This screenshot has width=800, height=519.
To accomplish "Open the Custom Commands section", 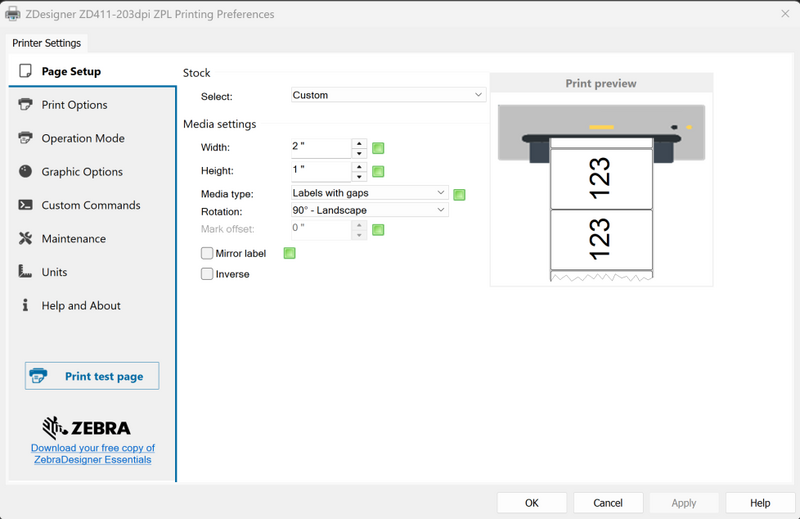I will click(x=92, y=205).
